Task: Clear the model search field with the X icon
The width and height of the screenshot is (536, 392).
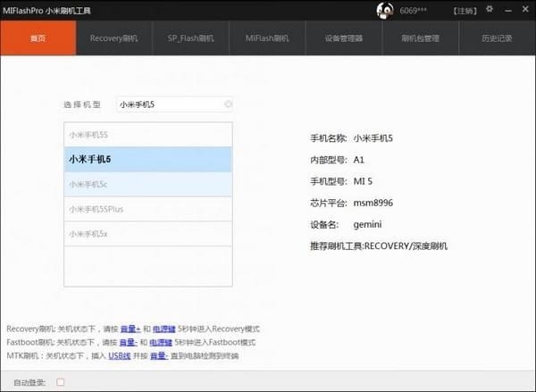Action: [228, 104]
